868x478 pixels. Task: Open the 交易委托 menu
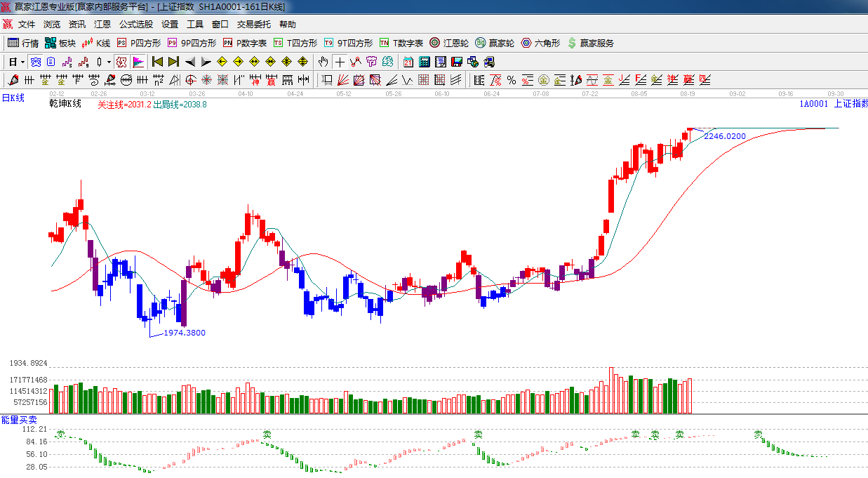[x=253, y=24]
